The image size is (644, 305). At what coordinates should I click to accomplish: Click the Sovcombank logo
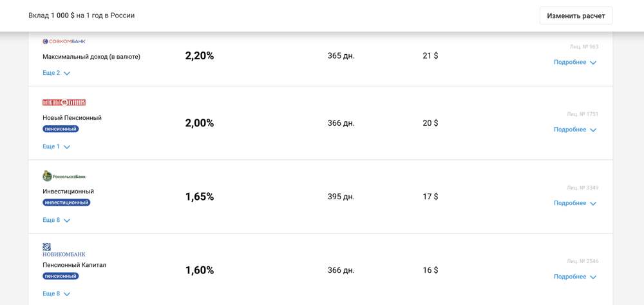[x=64, y=41]
